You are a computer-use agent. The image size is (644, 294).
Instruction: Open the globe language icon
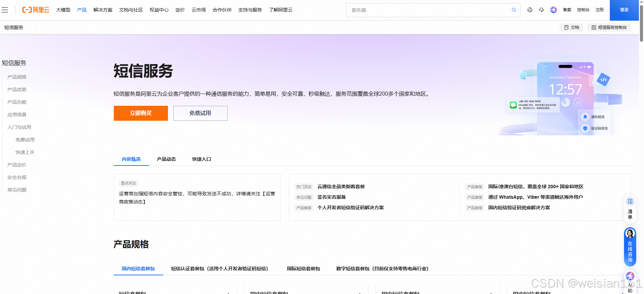(x=530, y=10)
